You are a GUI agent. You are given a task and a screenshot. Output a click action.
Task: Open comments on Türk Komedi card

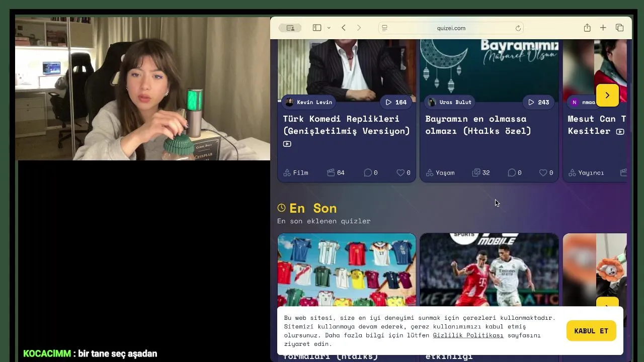coord(371,172)
